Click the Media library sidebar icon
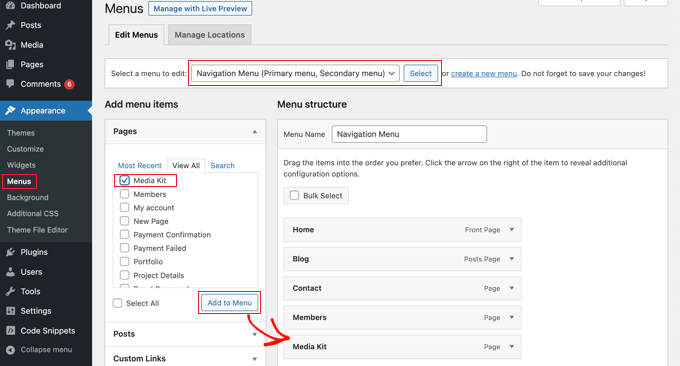The width and height of the screenshot is (680, 366). click(x=10, y=45)
